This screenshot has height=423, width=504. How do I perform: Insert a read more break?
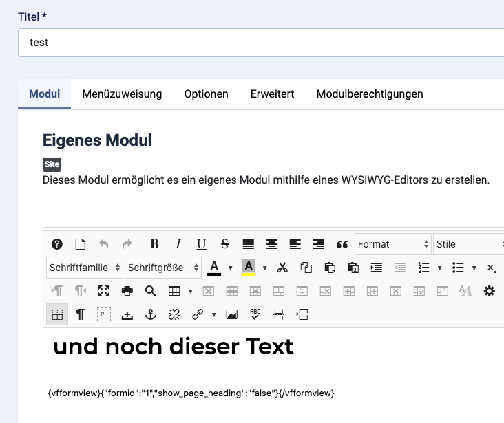[x=302, y=314]
